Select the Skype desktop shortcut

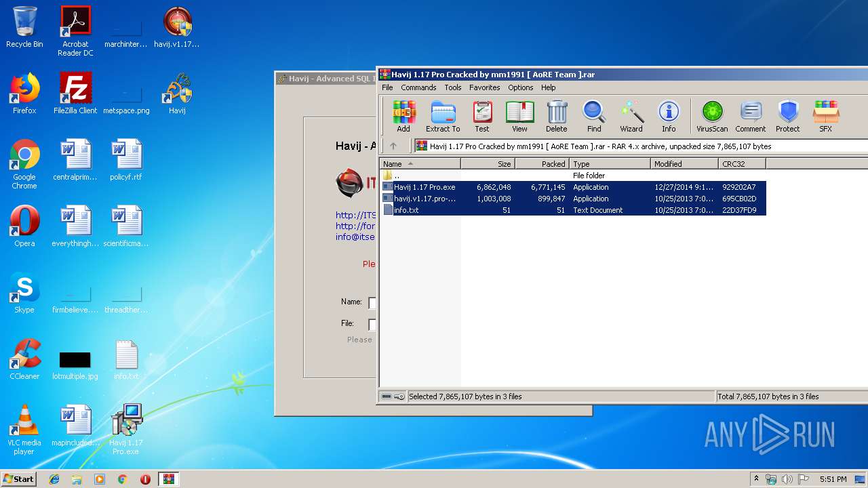click(x=24, y=293)
